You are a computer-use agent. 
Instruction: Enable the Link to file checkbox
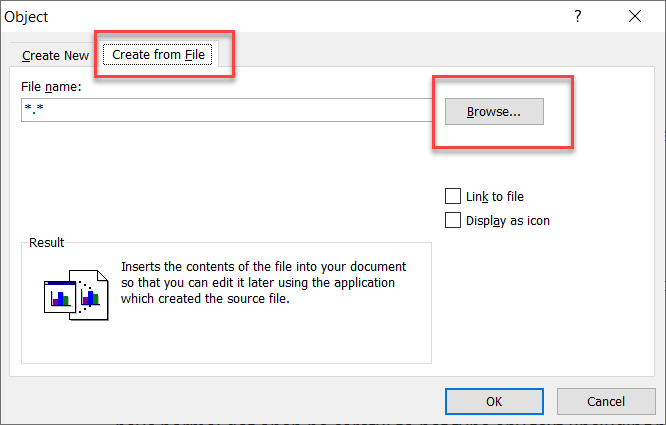[453, 196]
